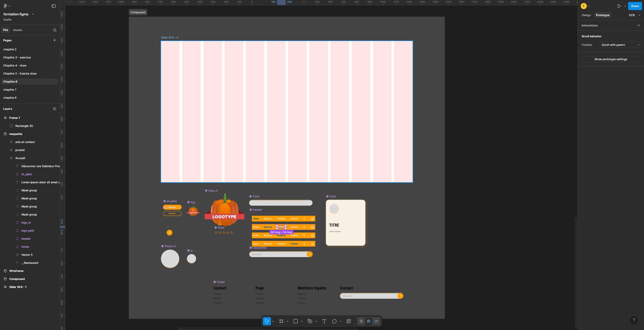Open the Scroll with parent dropdown
Image resolution: width=644 pixels, height=330 pixels.
click(621, 45)
